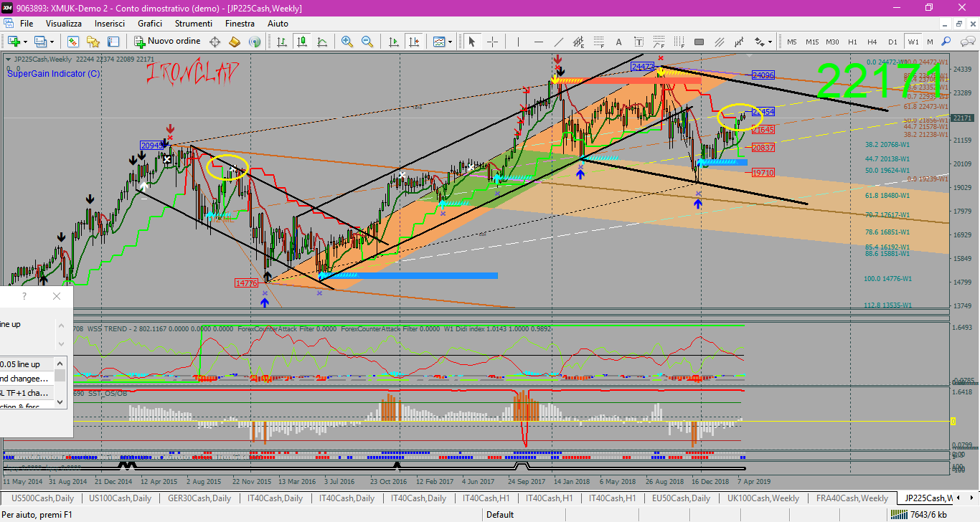Select the W1 timeframe button

coord(913,42)
